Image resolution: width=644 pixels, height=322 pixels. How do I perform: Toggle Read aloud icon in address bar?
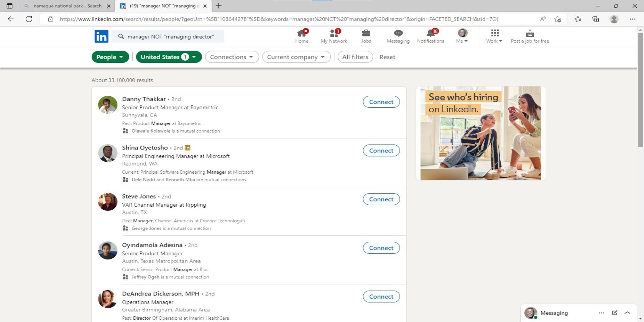[x=543, y=19]
